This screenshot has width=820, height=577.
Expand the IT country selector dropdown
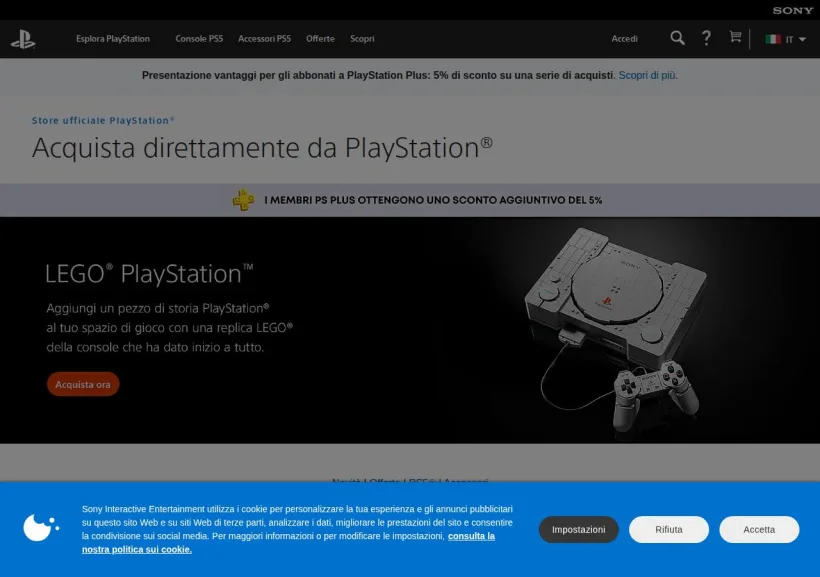click(x=795, y=39)
